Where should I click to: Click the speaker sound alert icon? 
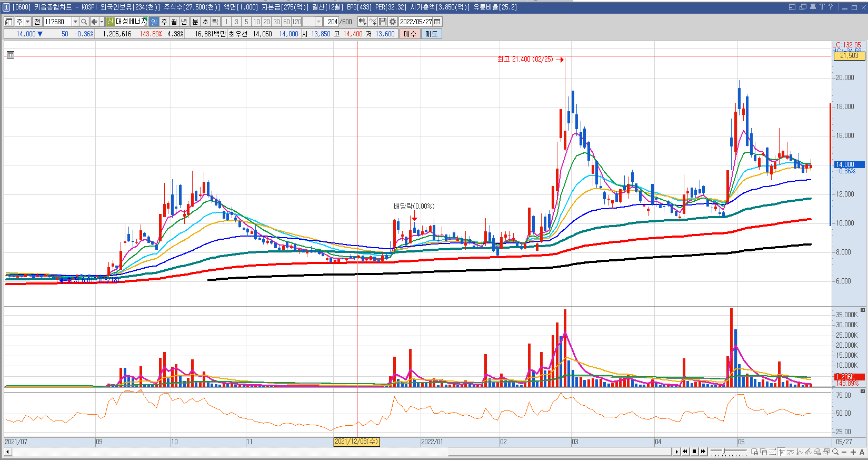coord(94,22)
